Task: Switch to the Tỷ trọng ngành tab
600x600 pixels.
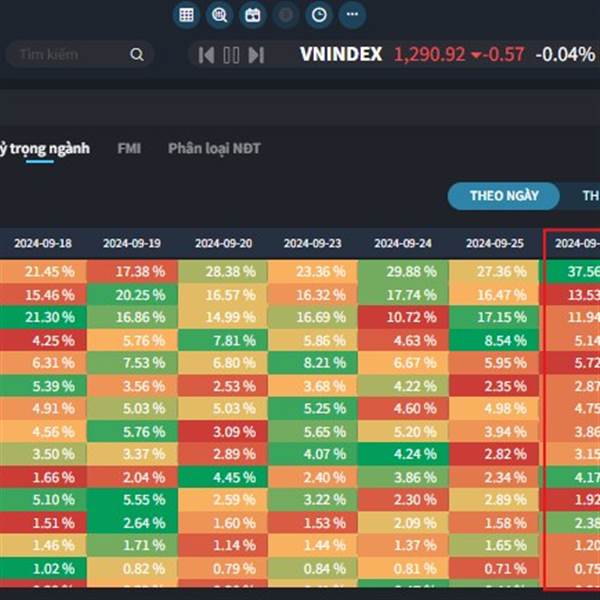Action: (x=44, y=148)
